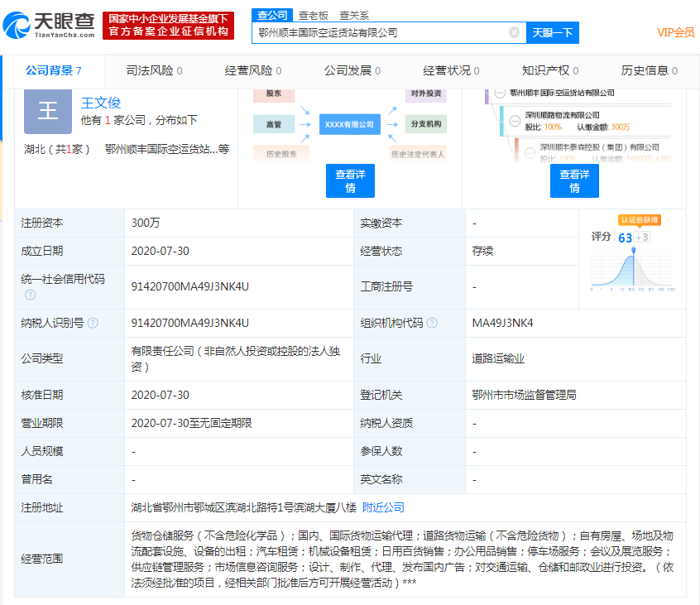The height and width of the screenshot is (605, 700).
Task: Switch to the 查关系 search tab
Action: pyautogui.click(x=354, y=16)
